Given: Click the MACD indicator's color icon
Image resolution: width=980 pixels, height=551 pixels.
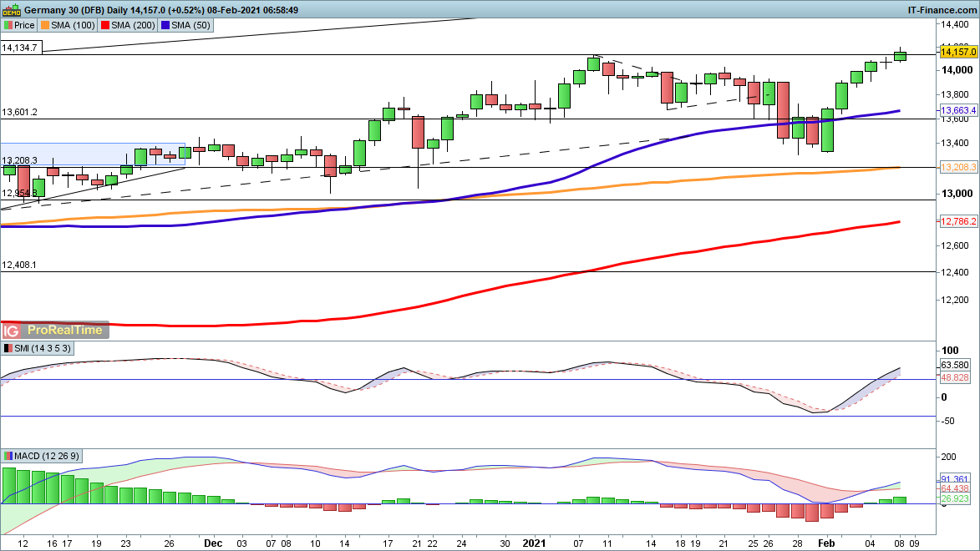Looking at the screenshot, I should 8,456.
